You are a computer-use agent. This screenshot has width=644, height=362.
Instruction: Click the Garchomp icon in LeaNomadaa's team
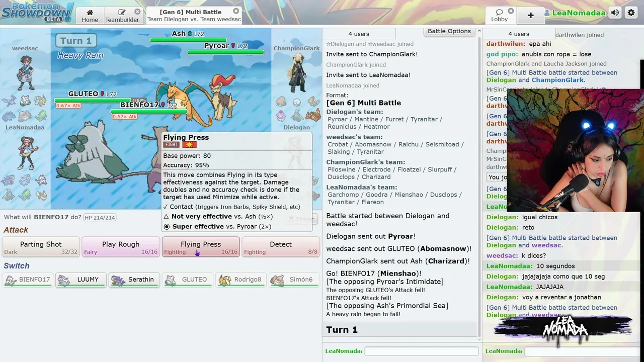pyautogui.click(x=9, y=180)
